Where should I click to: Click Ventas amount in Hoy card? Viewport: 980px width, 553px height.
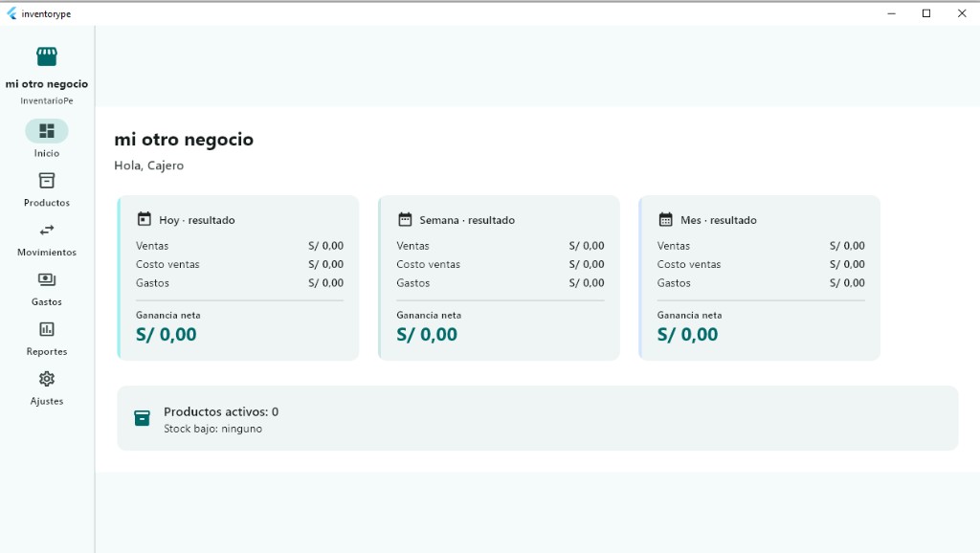point(325,246)
